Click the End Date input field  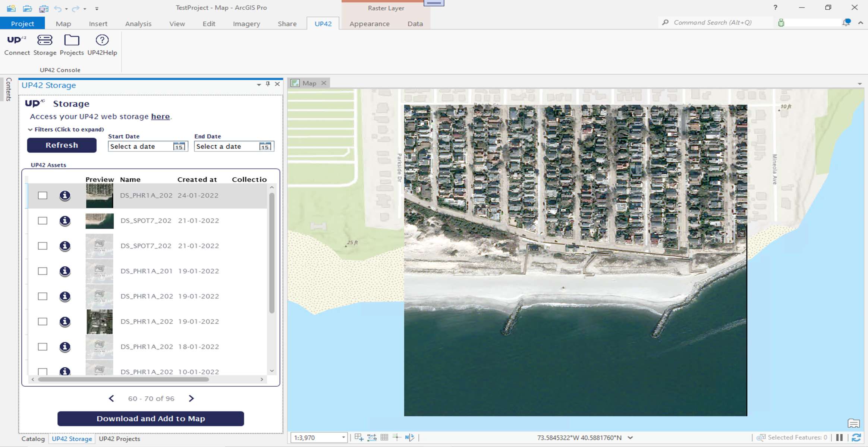226,146
